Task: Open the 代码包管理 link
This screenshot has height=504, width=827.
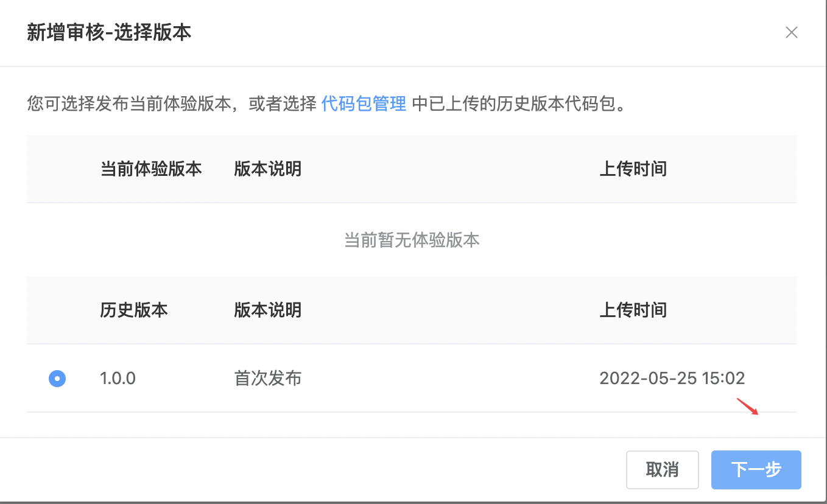Action: [x=364, y=104]
